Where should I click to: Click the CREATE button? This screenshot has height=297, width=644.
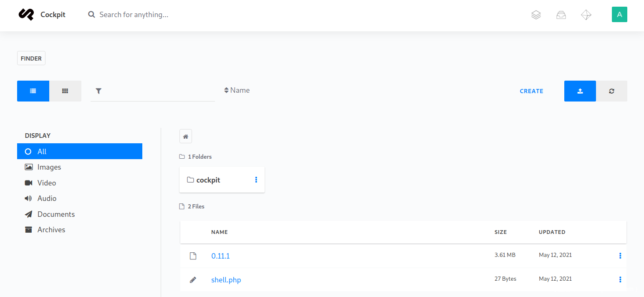[531, 91]
